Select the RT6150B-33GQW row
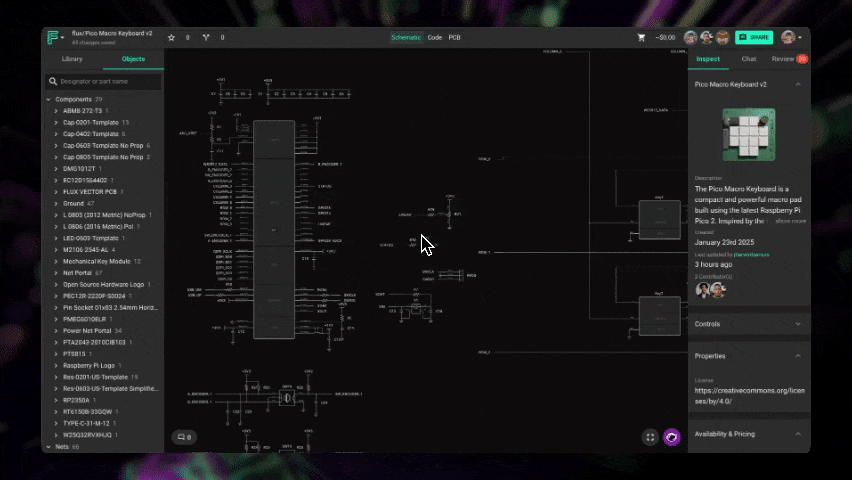This screenshot has width=852, height=480. pos(103,412)
